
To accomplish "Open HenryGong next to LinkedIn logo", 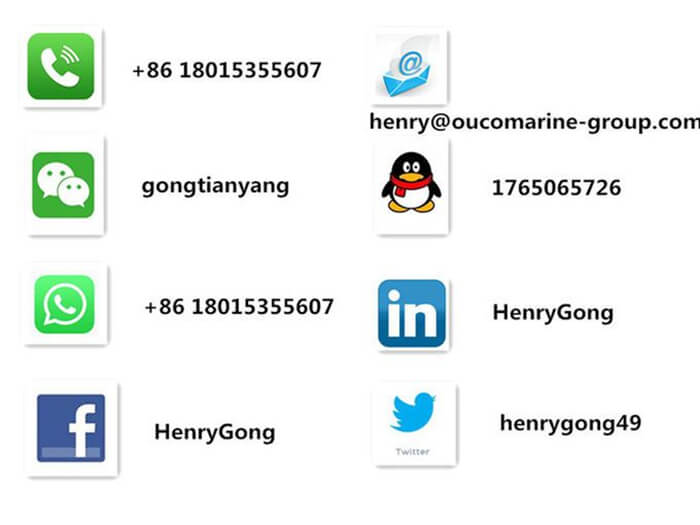I will [553, 313].
